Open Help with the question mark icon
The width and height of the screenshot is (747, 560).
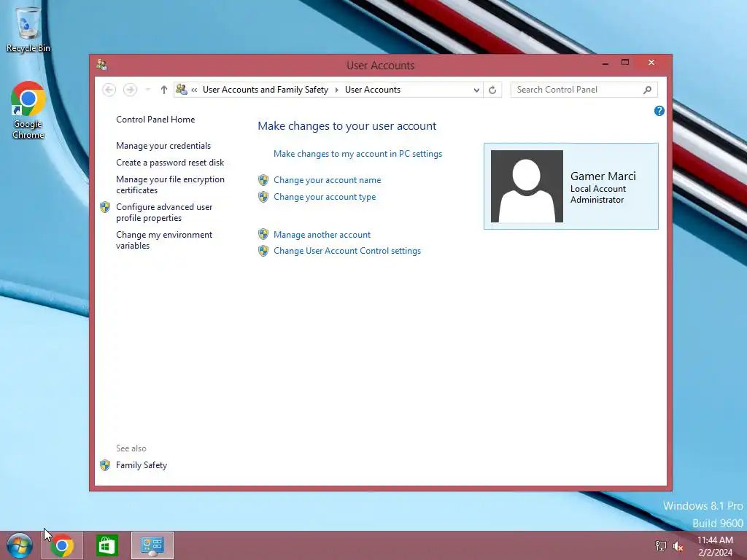[x=659, y=111]
